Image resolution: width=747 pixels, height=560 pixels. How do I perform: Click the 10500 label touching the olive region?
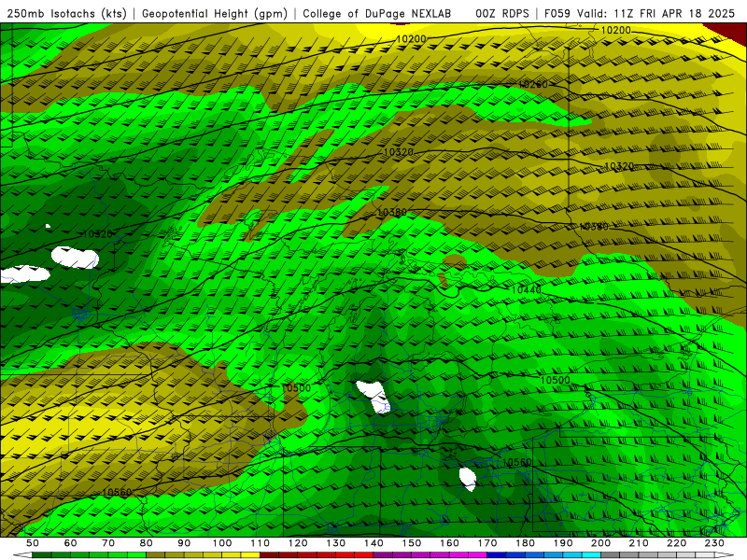pyautogui.click(x=296, y=388)
